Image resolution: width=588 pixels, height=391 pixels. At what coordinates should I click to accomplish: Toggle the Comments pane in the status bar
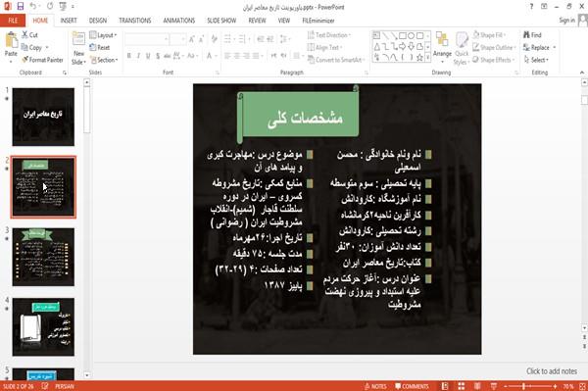[412, 386]
